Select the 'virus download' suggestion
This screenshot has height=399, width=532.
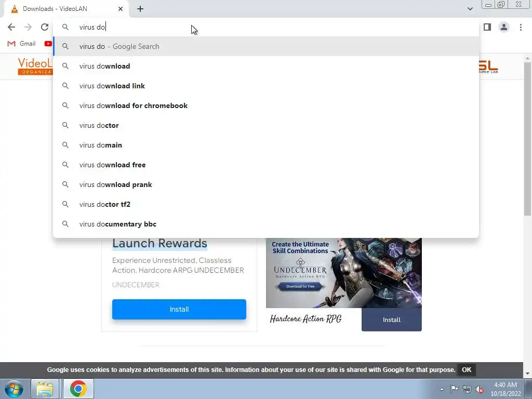[266, 66]
